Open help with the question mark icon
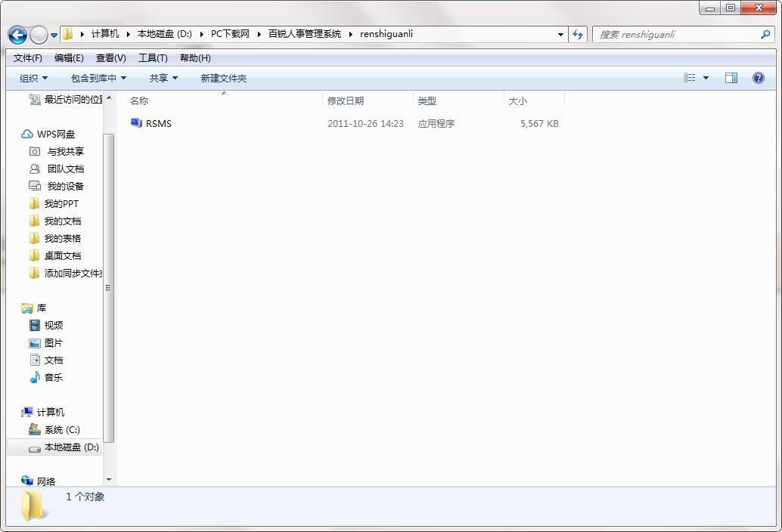The image size is (782, 532). 758,78
